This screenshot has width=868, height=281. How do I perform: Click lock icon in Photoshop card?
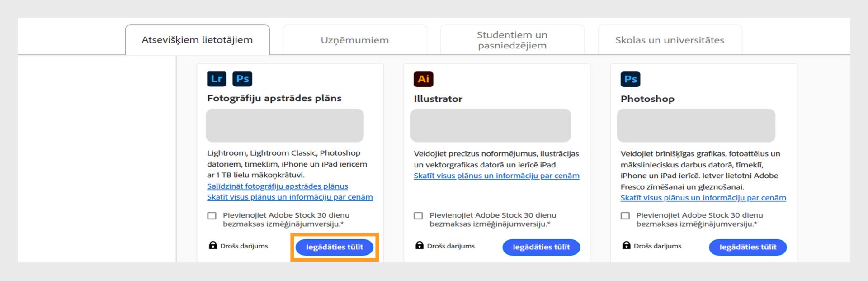[626, 245]
